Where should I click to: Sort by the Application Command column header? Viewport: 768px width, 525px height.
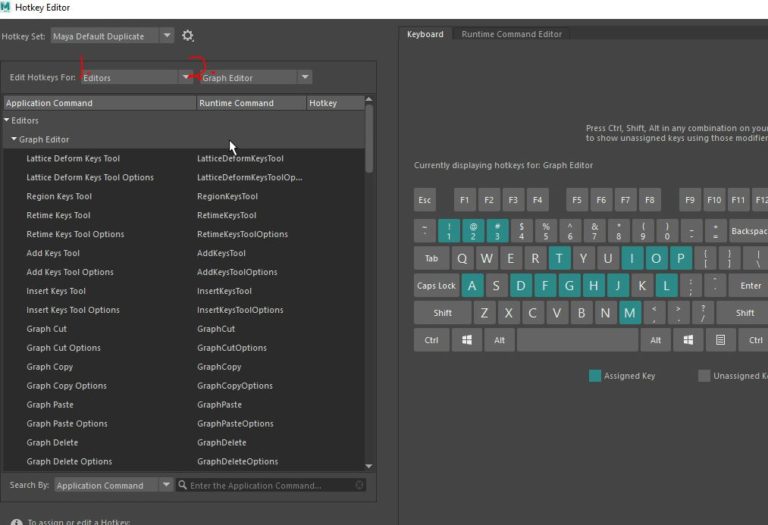tap(100, 103)
